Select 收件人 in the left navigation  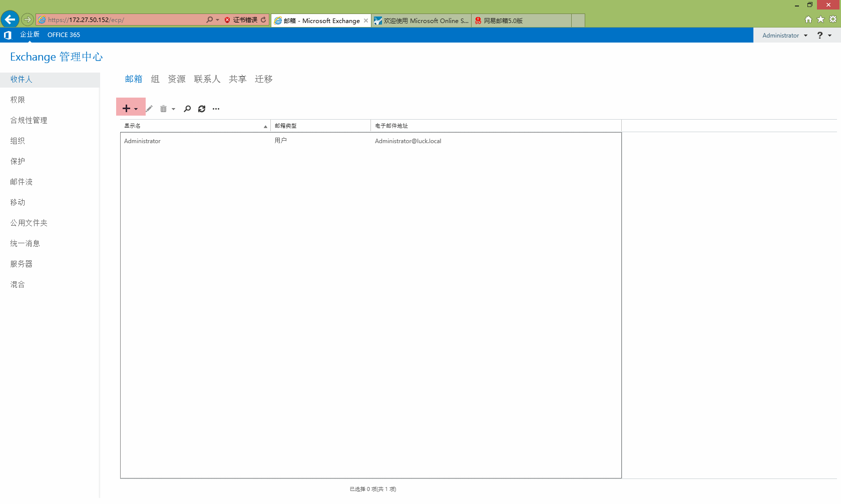coord(50,80)
